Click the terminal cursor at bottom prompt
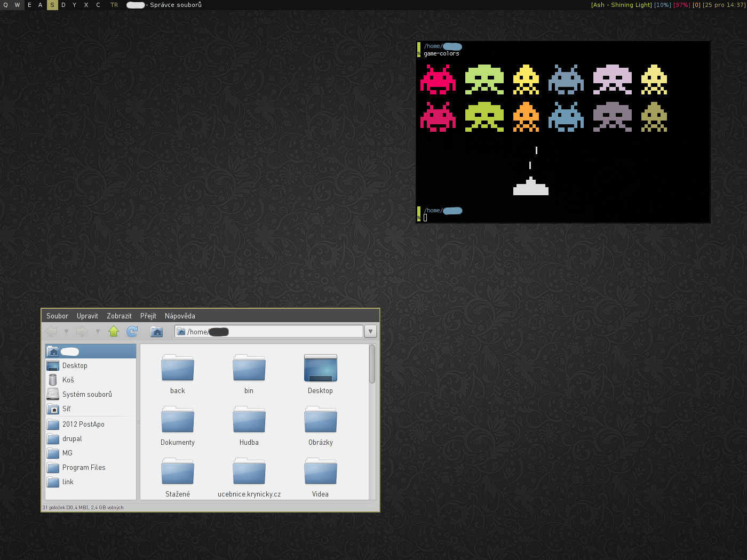Image resolution: width=747 pixels, height=560 pixels. [x=425, y=218]
